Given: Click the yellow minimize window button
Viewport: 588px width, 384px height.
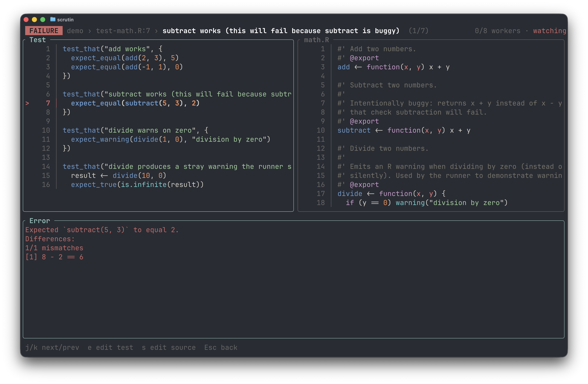Looking at the screenshot, I should 34,20.
